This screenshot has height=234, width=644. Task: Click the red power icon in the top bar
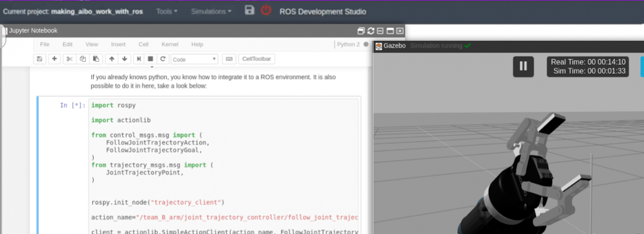(x=266, y=10)
